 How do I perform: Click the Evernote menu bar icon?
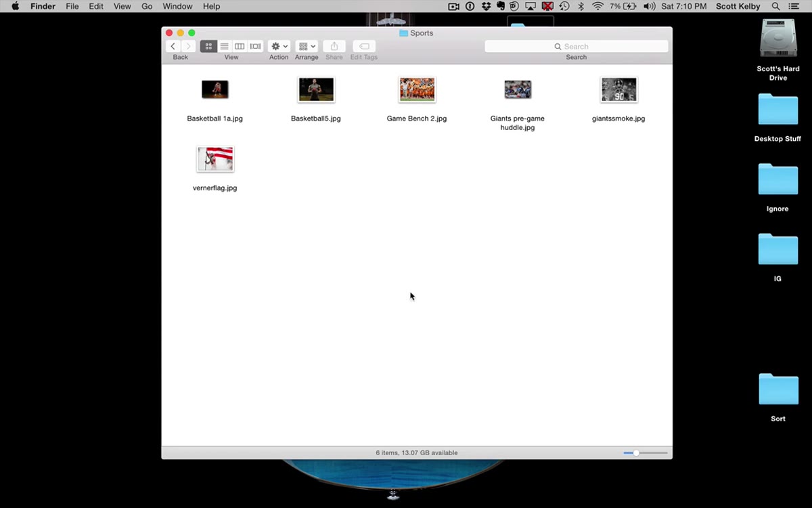click(500, 6)
